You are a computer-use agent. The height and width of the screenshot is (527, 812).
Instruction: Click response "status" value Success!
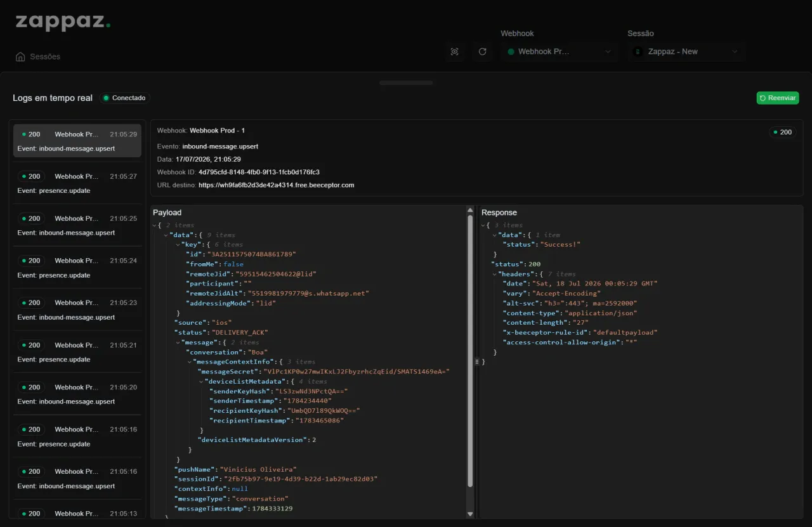560,244
